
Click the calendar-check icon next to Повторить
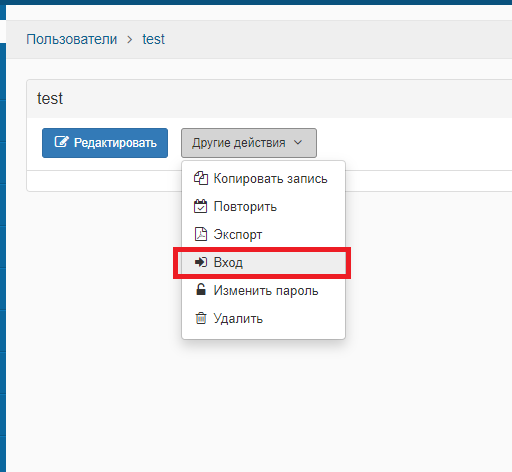(x=200, y=206)
